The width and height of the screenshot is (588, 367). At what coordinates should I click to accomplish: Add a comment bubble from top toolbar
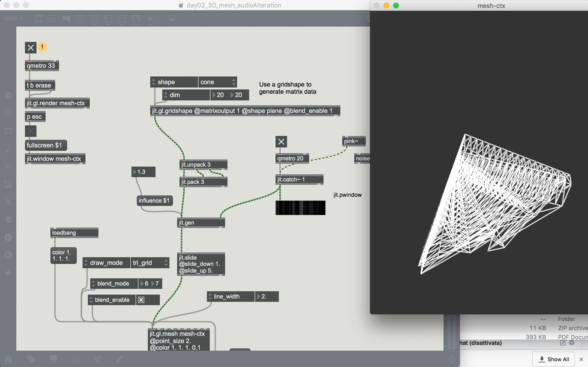coord(66,19)
